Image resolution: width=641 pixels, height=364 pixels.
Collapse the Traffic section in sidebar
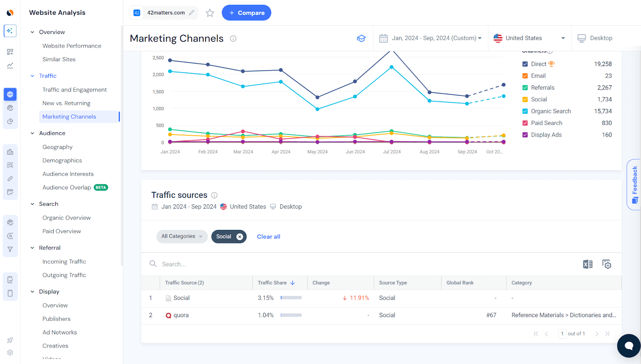(x=32, y=76)
